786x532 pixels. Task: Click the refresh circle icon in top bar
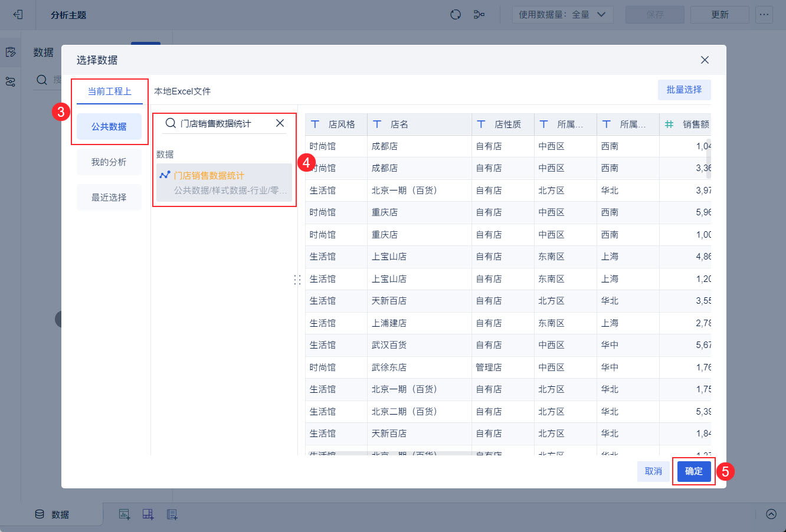(x=456, y=15)
